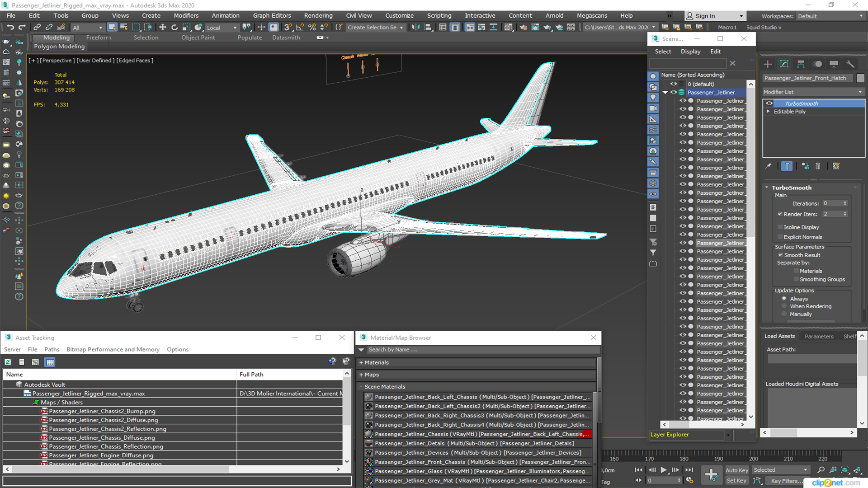Image resolution: width=868 pixels, height=488 pixels.
Task: Remove modifier from the stack with trash icon
Action: [818, 166]
